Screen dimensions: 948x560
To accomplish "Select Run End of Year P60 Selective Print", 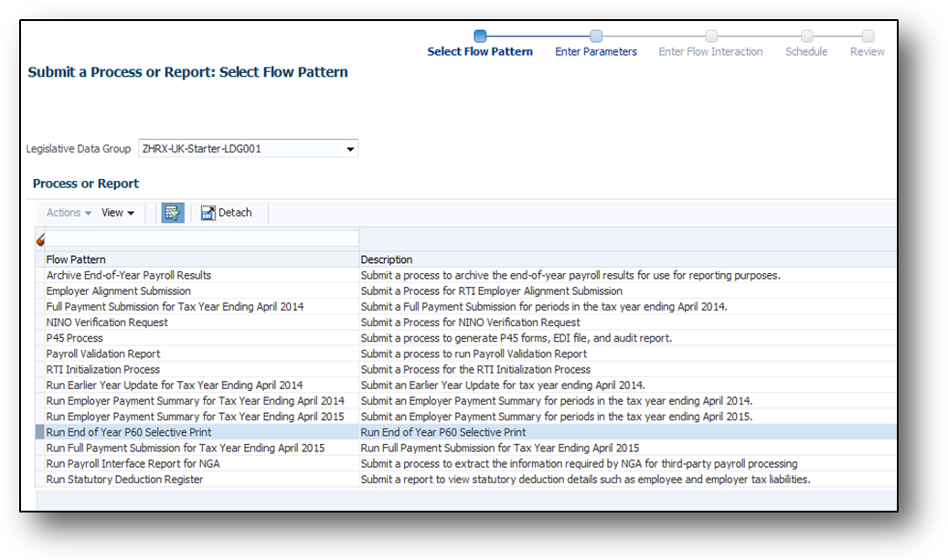I will point(129,432).
